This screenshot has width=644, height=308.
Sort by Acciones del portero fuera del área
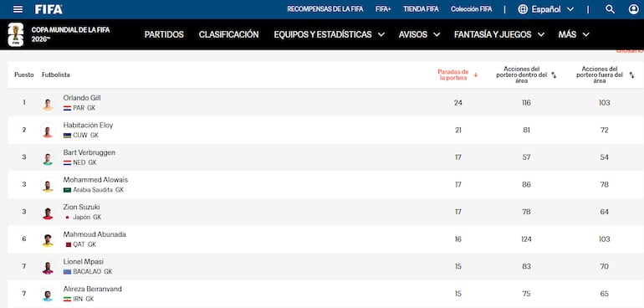coord(631,74)
